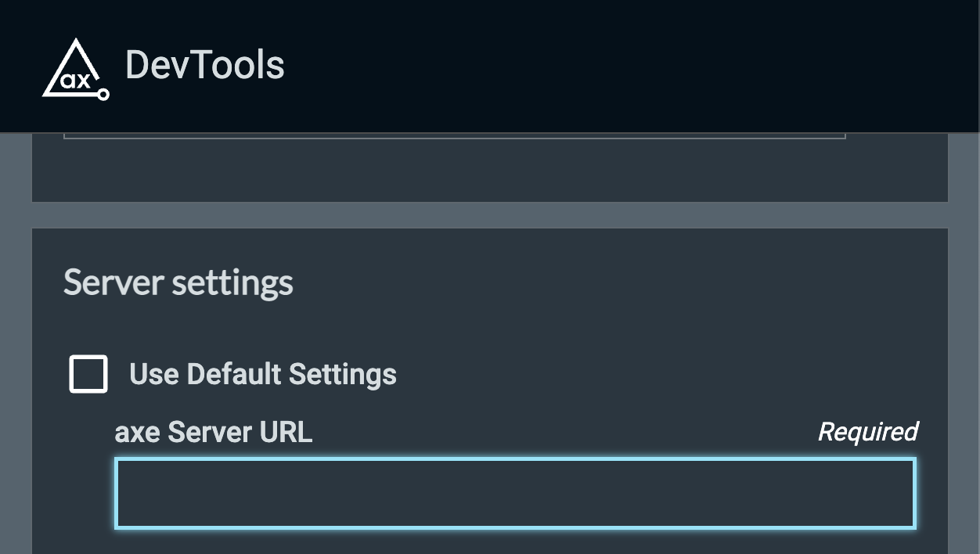This screenshot has height=554, width=980.
Task: Click the Required indicator text
Action: tap(867, 432)
